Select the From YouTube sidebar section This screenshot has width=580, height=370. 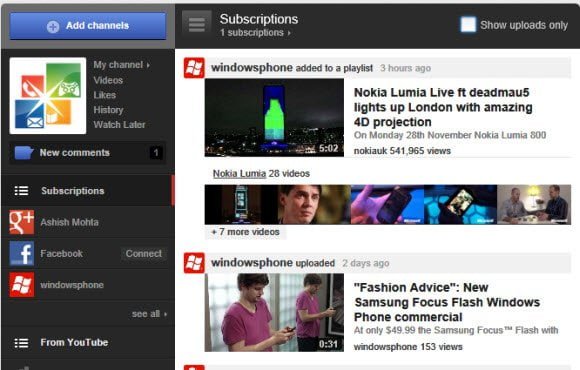pyautogui.click(x=88, y=343)
